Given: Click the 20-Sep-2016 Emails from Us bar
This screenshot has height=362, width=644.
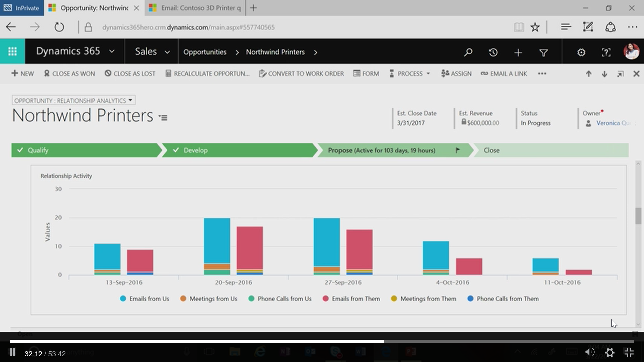Looking at the screenshot, I should pyautogui.click(x=217, y=241).
